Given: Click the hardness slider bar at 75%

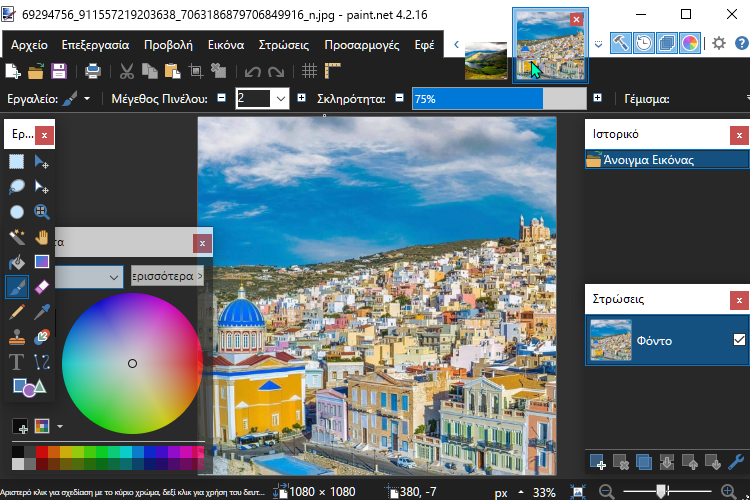Looking at the screenshot, I should (x=498, y=99).
